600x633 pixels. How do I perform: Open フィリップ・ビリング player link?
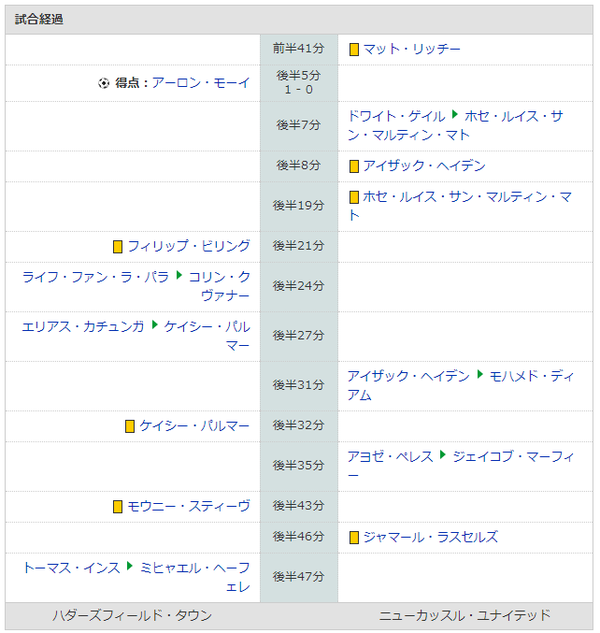coord(189,246)
